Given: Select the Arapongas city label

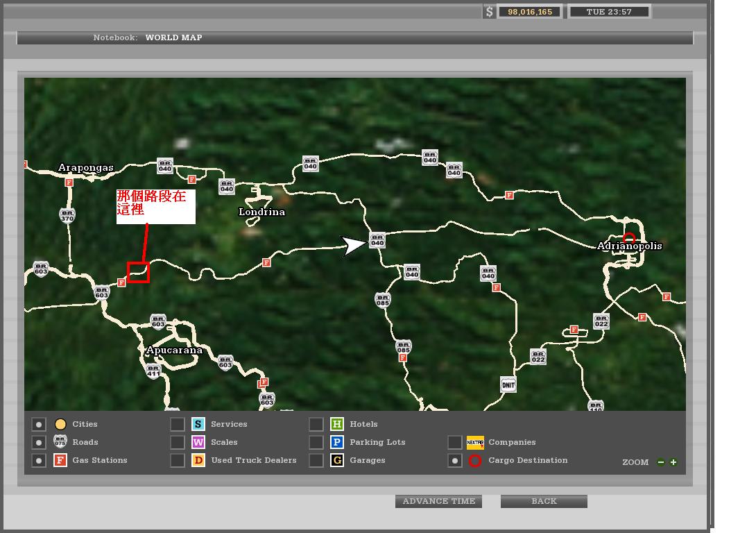Looking at the screenshot, I should [x=86, y=168].
